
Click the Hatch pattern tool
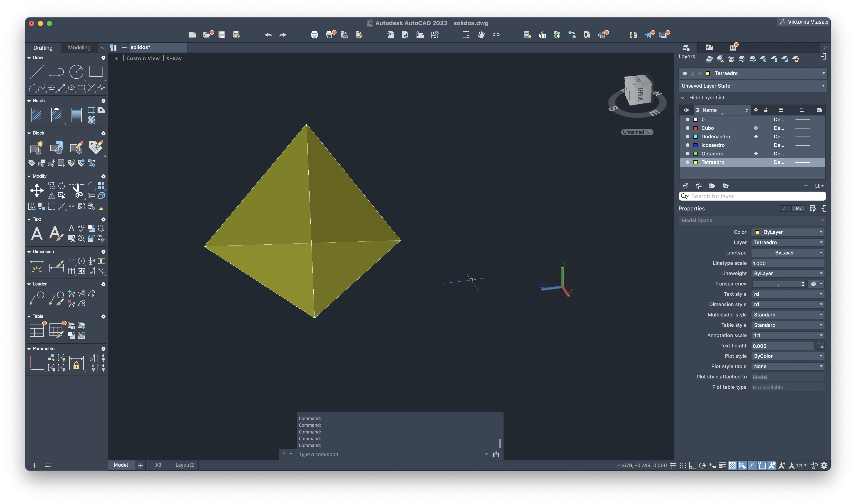[37, 115]
